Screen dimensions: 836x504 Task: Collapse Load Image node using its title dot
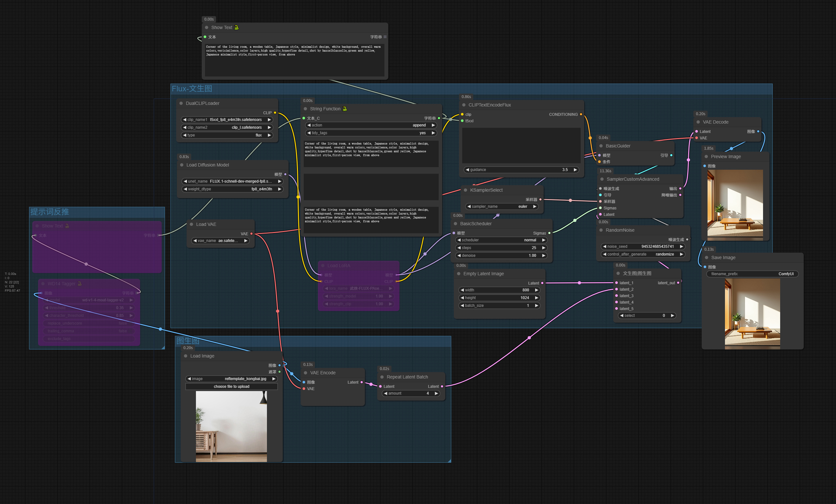click(x=186, y=356)
